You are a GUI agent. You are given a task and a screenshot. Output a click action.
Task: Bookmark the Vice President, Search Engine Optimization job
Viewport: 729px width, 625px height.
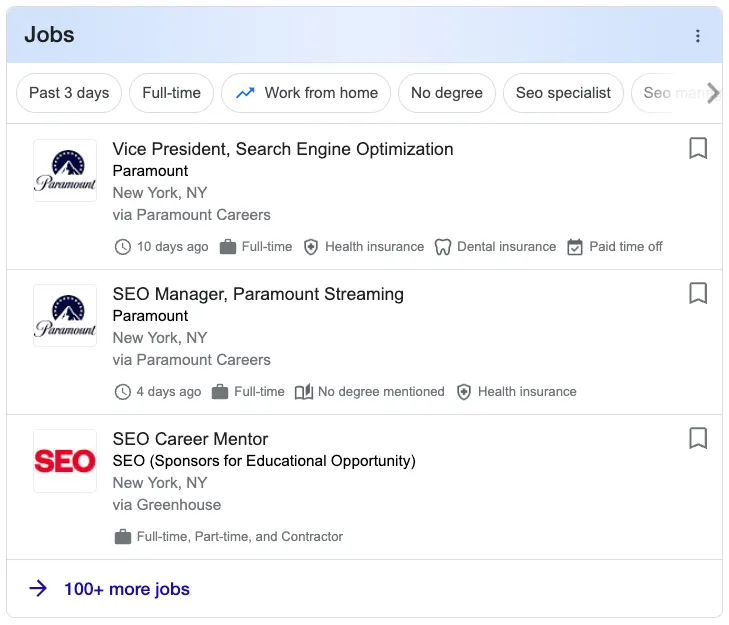click(x=697, y=148)
